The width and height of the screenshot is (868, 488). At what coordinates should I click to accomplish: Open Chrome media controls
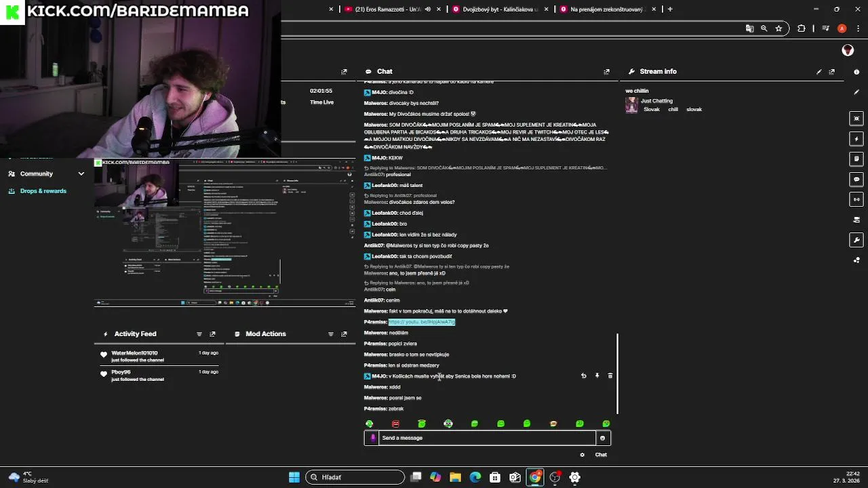[x=825, y=28]
